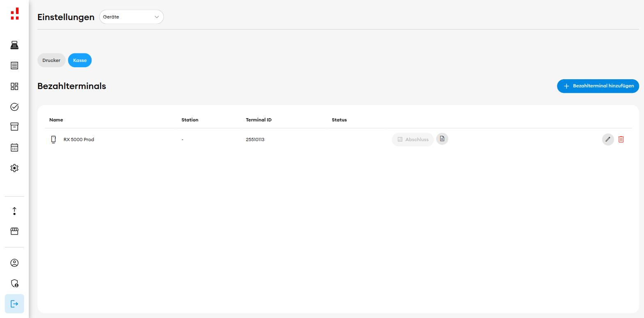Open the calendar icon in sidebar
Image resolution: width=644 pixels, height=318 pixels.
14,147
